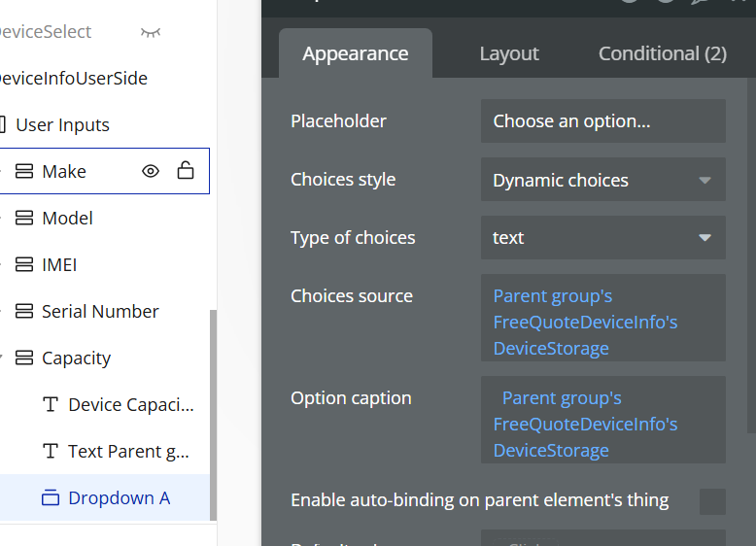The height and width of the screenshot is (546, 756).
Task: Show the hidden DeviceSelect element via eye icon
Action: (x=151, y=32)
